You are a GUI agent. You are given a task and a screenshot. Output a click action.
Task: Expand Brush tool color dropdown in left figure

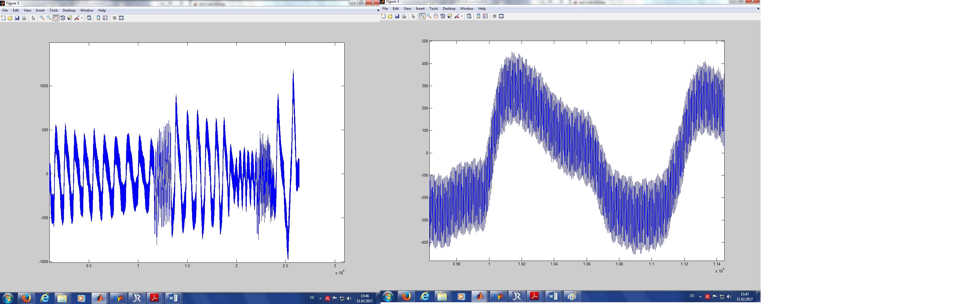82,18
